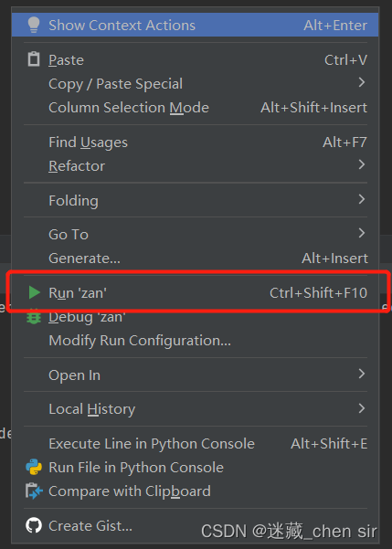Choose Run File in Python Console text
Viewport: 392px width, 549px height.
(x=136, y=468)
